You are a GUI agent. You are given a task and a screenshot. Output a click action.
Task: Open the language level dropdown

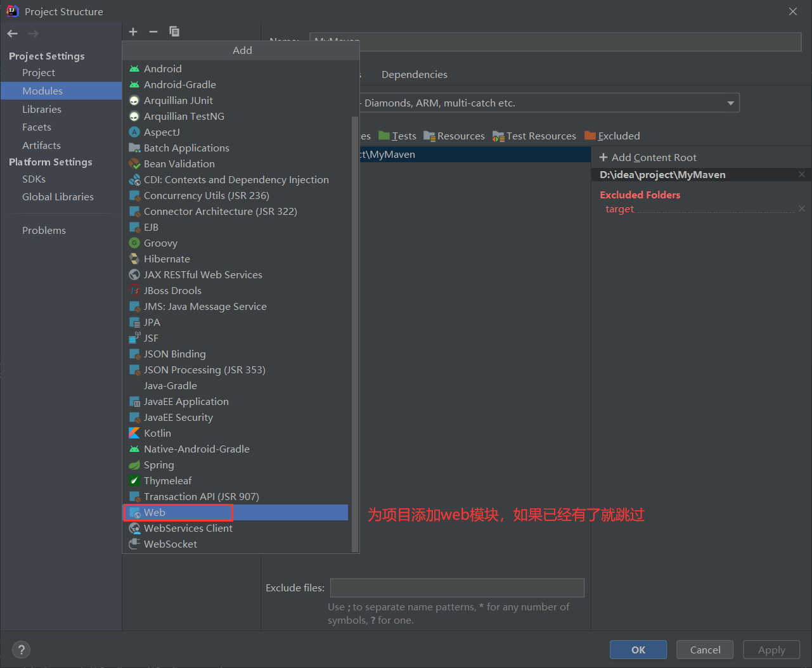731,103
